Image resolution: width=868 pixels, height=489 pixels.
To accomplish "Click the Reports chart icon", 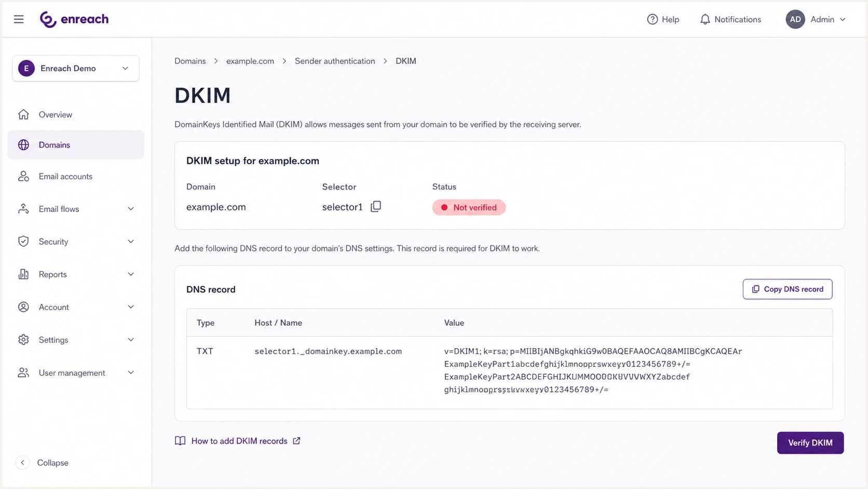I will [x=23, y=274].
